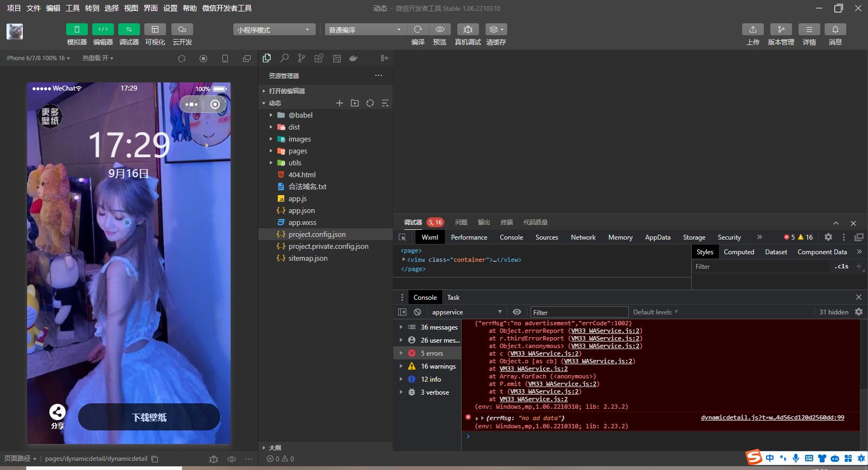The width and height of the screenshot is (868, 470).
Task: Click the upload icon
Action: (x=752, y=29)
